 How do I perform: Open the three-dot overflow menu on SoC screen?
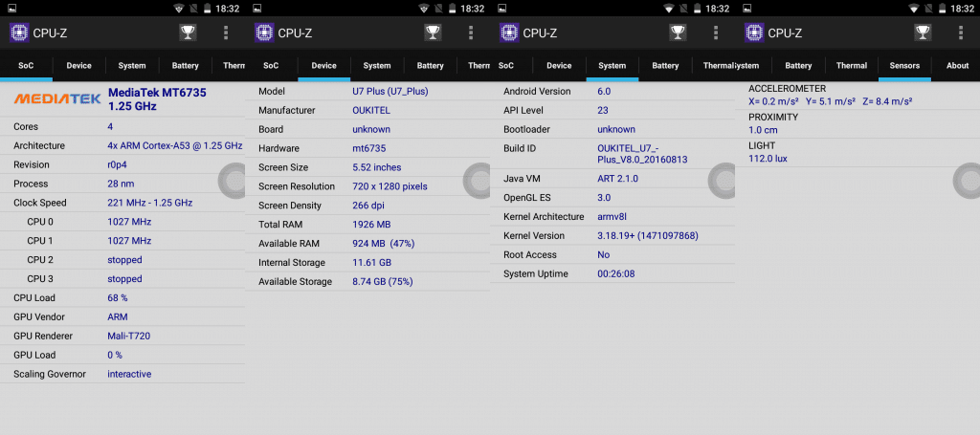coord(226,33)
